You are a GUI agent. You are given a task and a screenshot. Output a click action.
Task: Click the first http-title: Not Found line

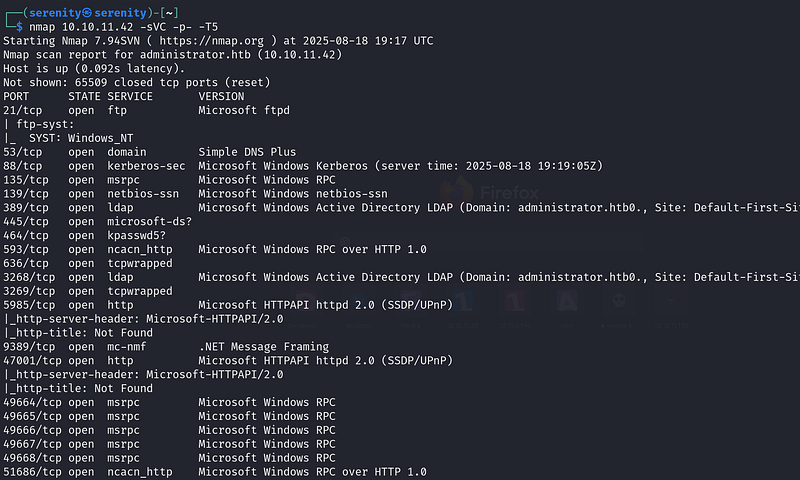78,333
